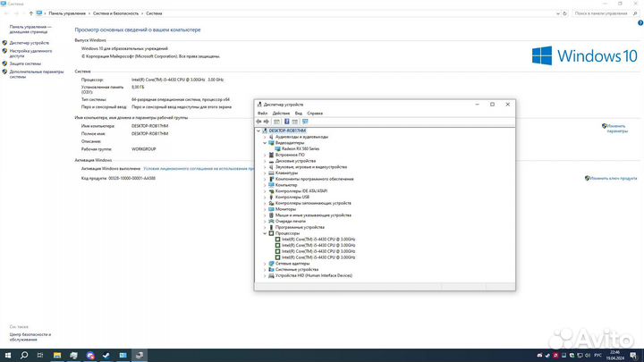Click the Изменить ключ продукта link

614,178
